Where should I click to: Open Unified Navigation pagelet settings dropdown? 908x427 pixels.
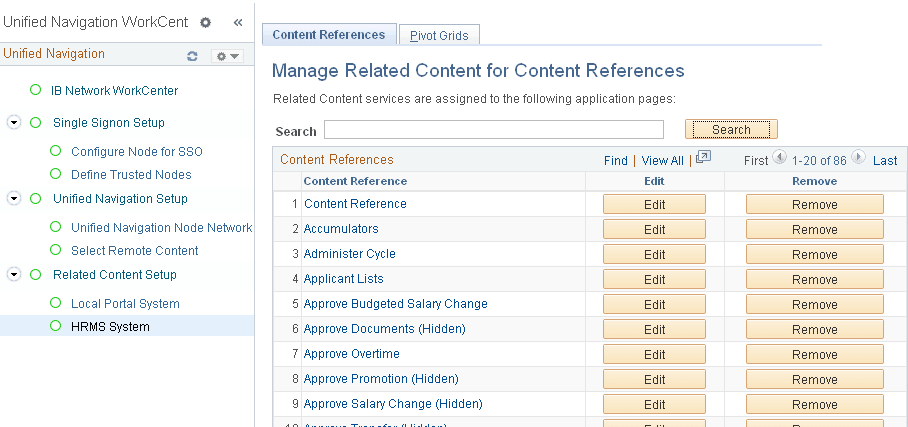[x=228, y=56]
